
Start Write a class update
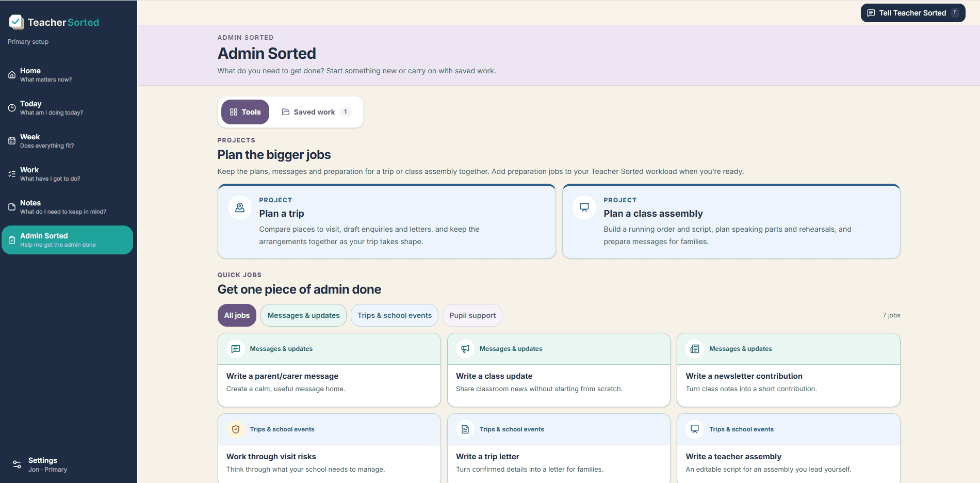(559, 370)
